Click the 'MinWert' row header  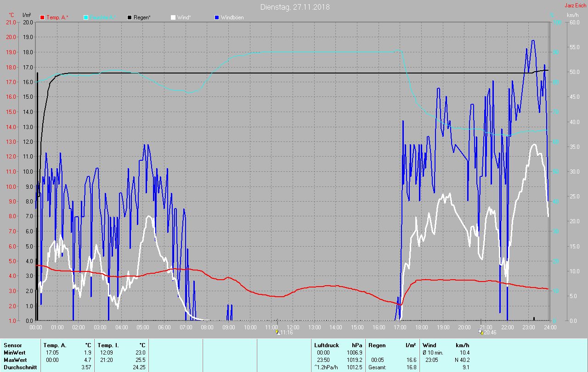pyautogui.click(x=14, y=353)
